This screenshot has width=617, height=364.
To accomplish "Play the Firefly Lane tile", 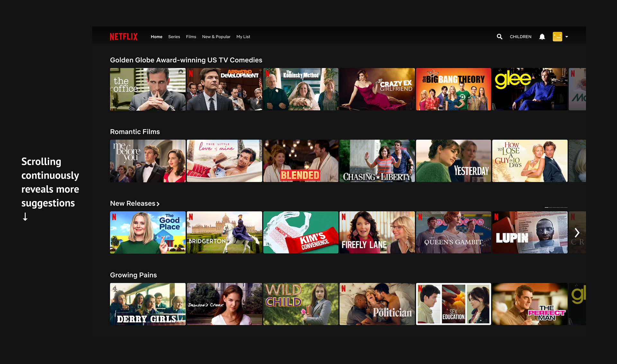I will [377, 232].
